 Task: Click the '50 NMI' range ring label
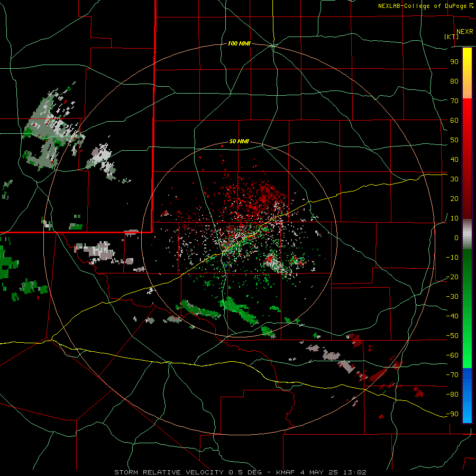pos(239,141)
